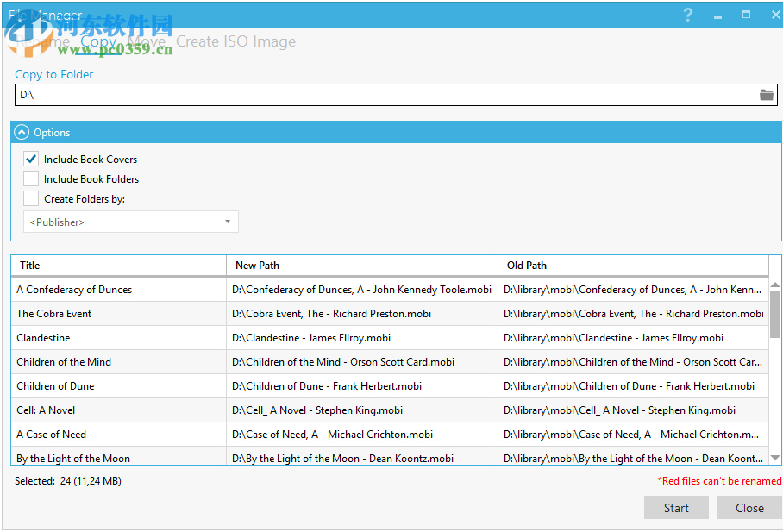Check Create Folders by option

coord(30,197)
